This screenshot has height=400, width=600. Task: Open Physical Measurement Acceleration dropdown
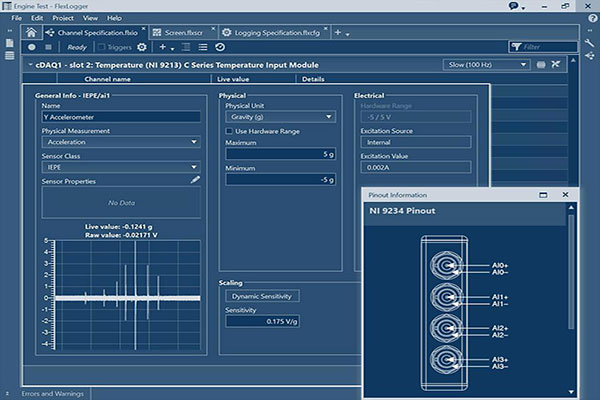click(x=121, y=142)
